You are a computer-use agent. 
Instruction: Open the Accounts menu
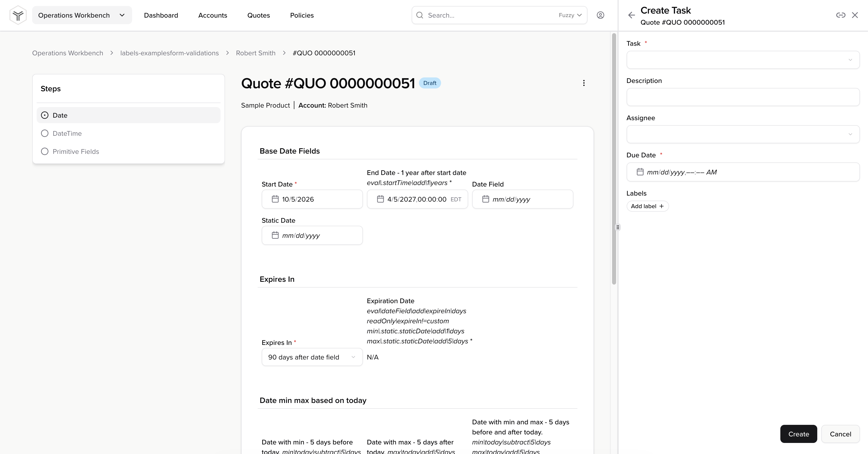pos(213,15)
